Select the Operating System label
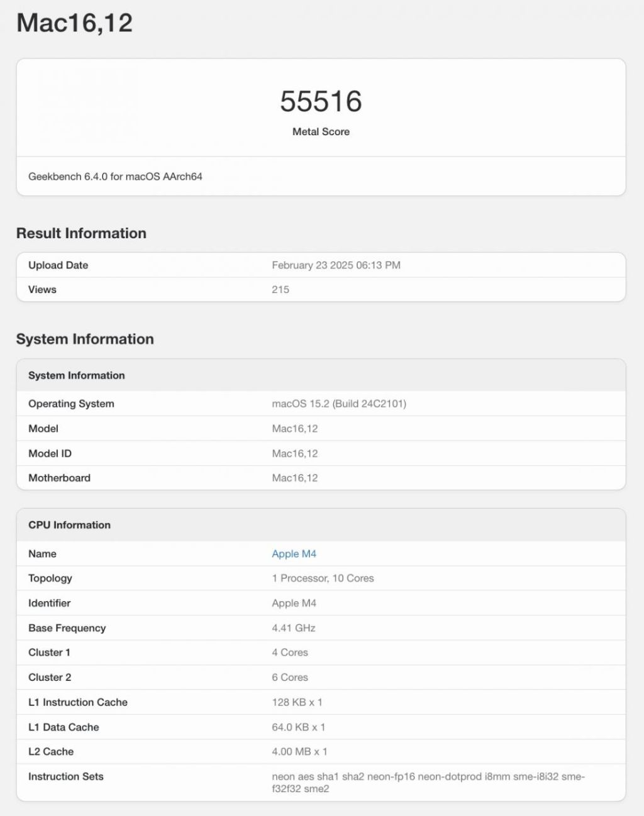 click(x=71, y=404)
